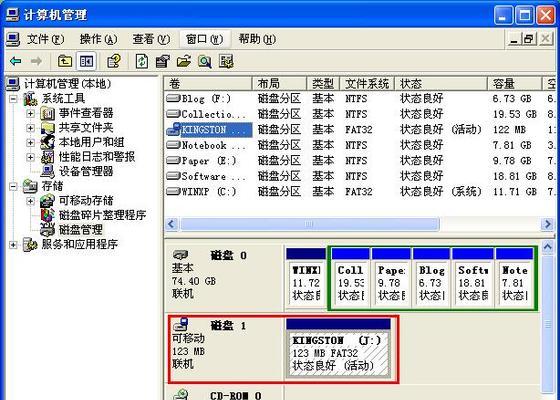The image size is (560, 400).
Task: Click the Disk Management (磁盘管理) icon
Action: click(48, 230)
